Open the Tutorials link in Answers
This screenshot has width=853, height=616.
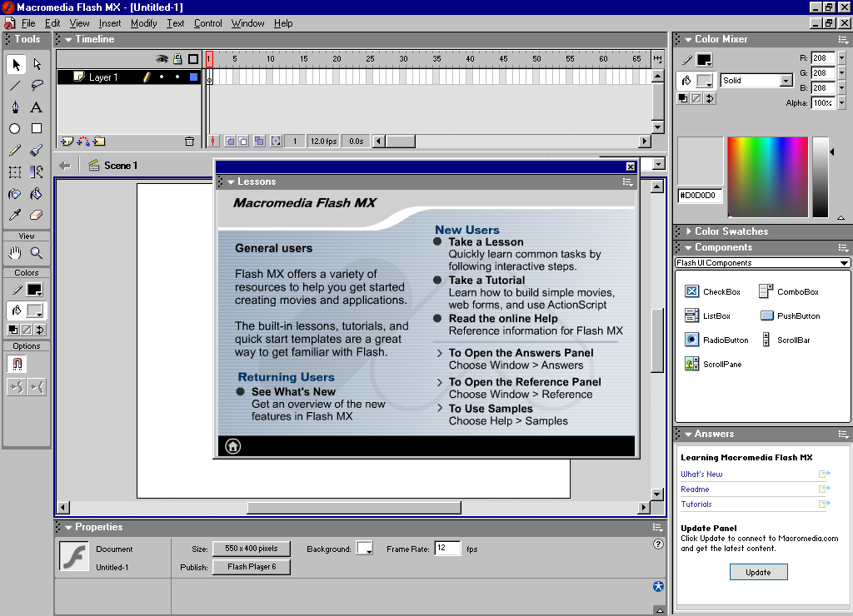696,504
